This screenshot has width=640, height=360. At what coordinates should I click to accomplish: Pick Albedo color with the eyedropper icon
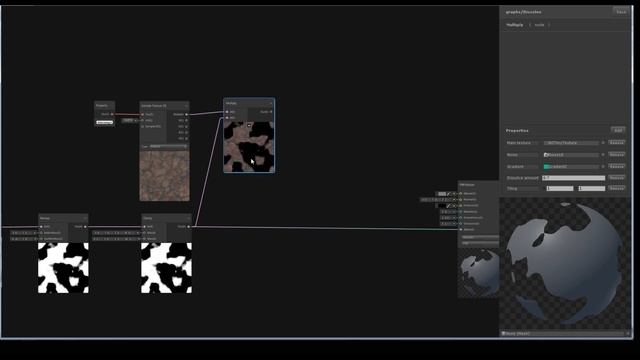449,193
